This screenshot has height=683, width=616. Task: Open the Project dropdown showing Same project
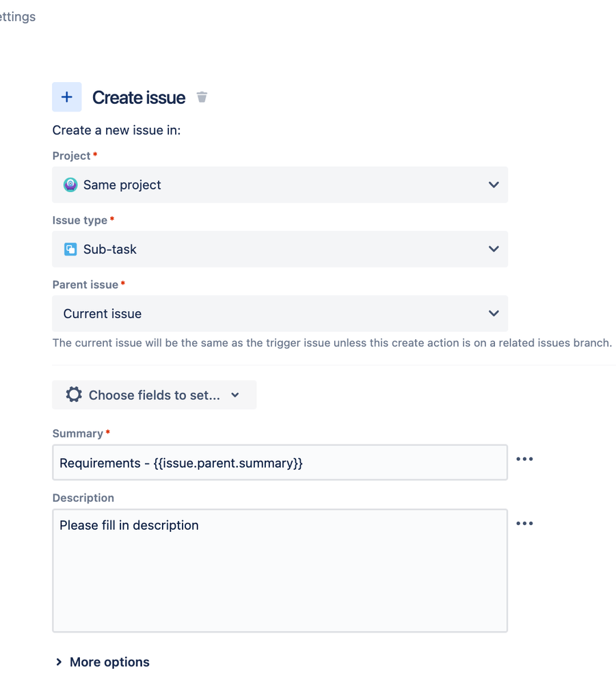[280, 185]
